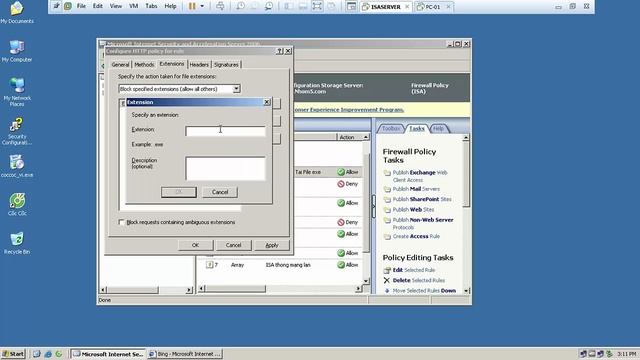Image resolution: width=640 pixels, height=360 pixels.
Task: Click the task pane scroll down arrow
Action: 466,291
